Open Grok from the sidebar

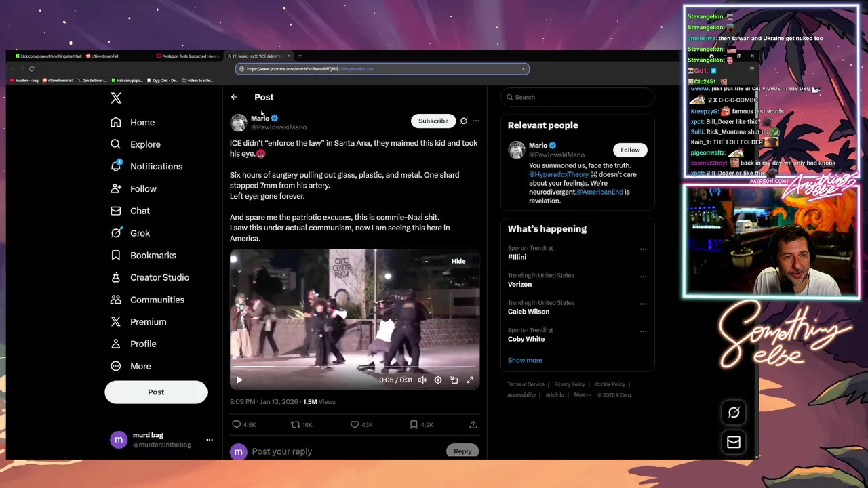coord(130,233)
